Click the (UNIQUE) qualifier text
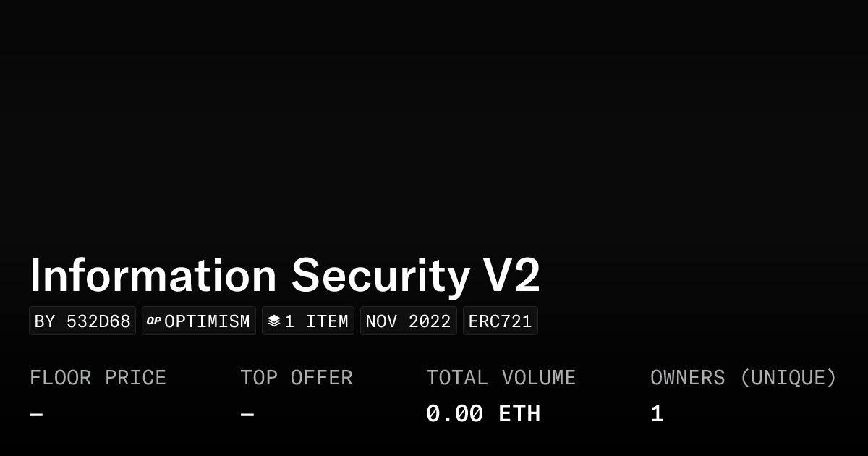 [x=788, y=378]
